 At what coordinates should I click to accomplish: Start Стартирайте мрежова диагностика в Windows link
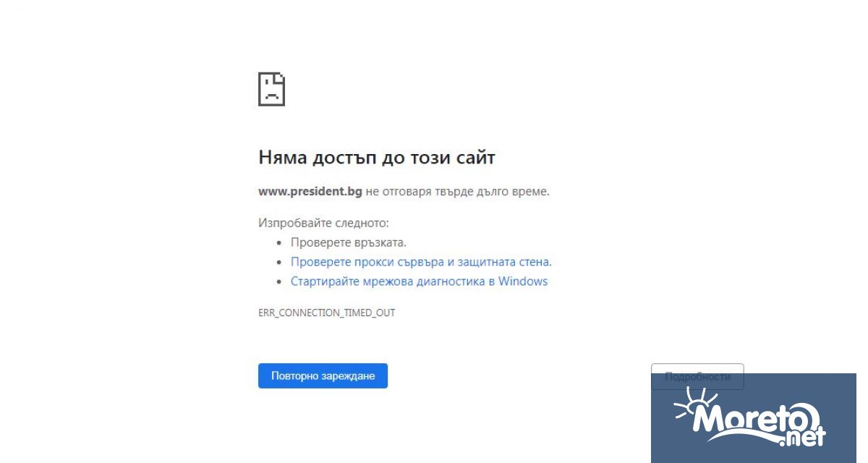(x=419, y=281)
